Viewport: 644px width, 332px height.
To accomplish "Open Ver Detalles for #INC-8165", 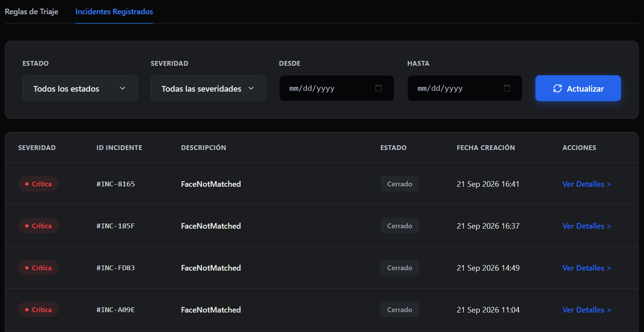I will [x=586, y=184].
